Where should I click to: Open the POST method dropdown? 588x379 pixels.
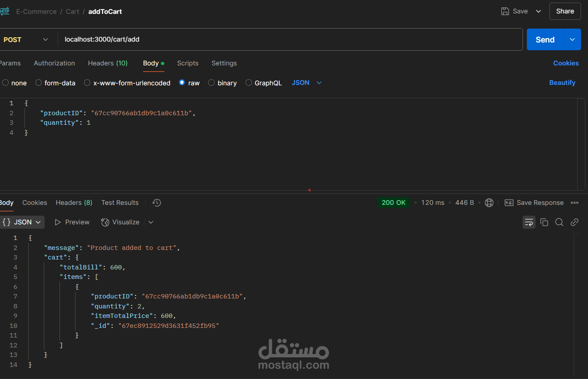pyautogui.click(x=25, y=39)
